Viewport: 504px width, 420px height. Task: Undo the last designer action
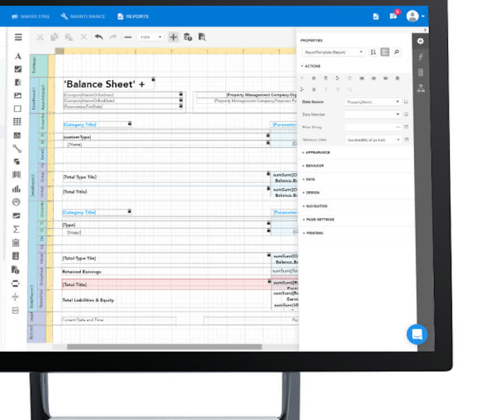pos(99,37)
